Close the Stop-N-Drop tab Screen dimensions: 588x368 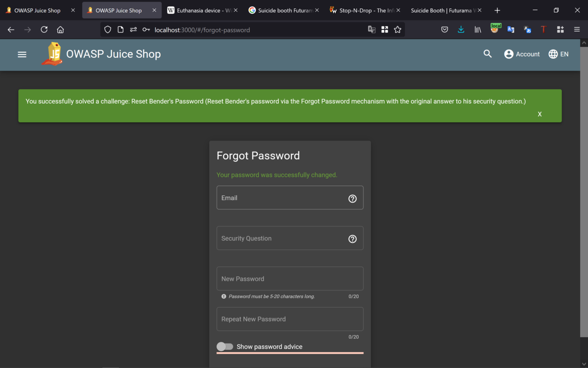tap(398, 10)
